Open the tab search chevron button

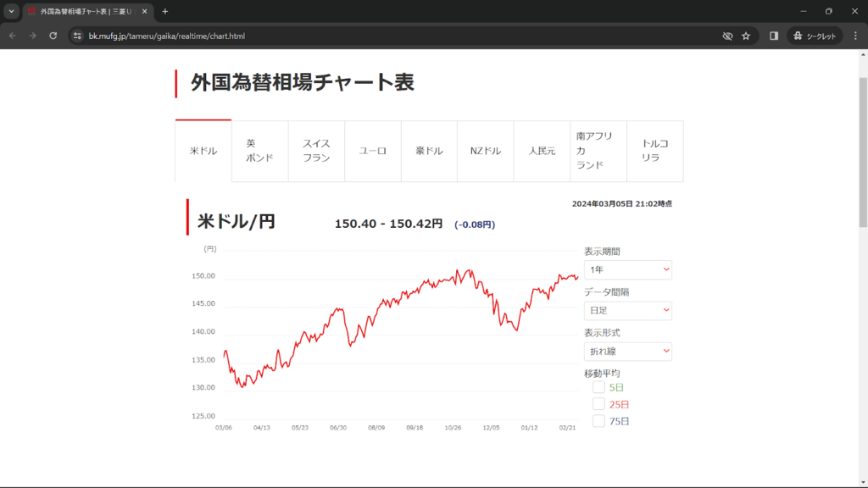click(11, 11)
